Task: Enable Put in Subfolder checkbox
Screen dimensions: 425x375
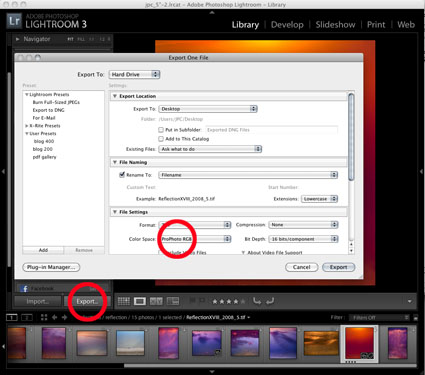Action: pyautogui.click(x=161, y=130)
